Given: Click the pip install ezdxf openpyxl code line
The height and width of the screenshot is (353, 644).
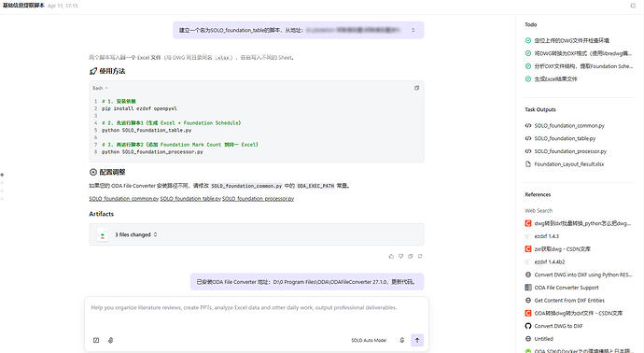Looking at the screenshot, I should 139,108.
